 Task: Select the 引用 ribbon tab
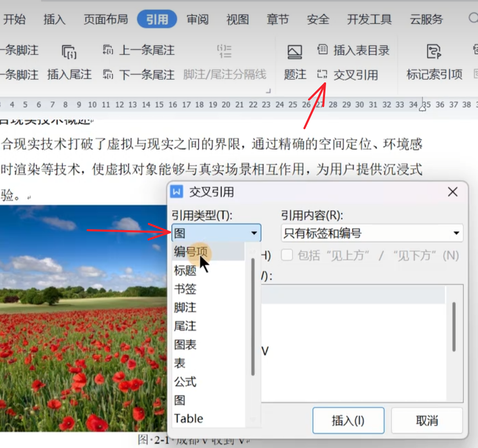tap(157, 20)
